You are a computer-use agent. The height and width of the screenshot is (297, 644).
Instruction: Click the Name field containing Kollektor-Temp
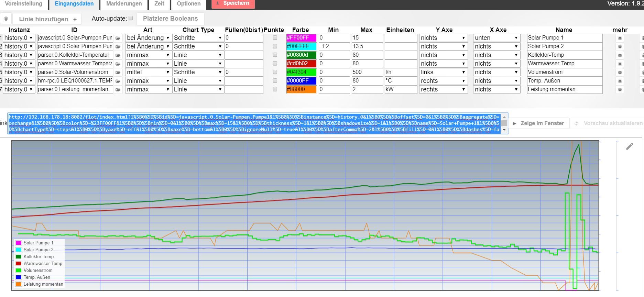[565, 55]
